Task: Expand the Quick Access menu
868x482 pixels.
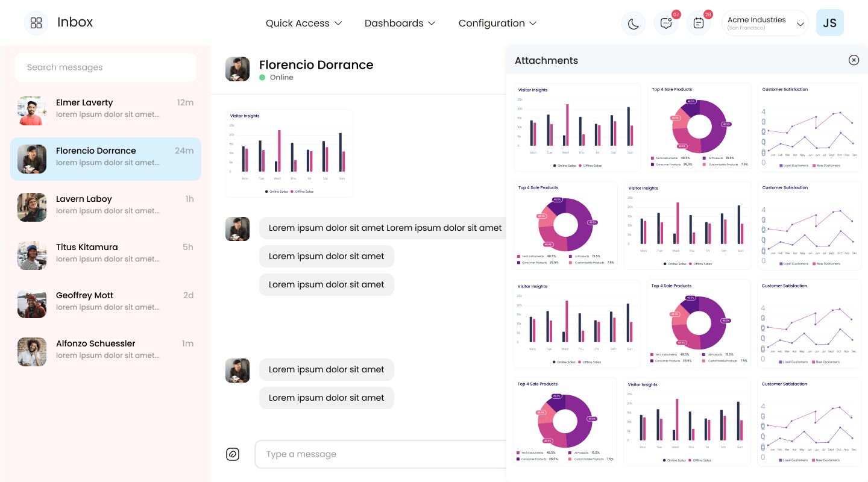Action: coord(304,23)
